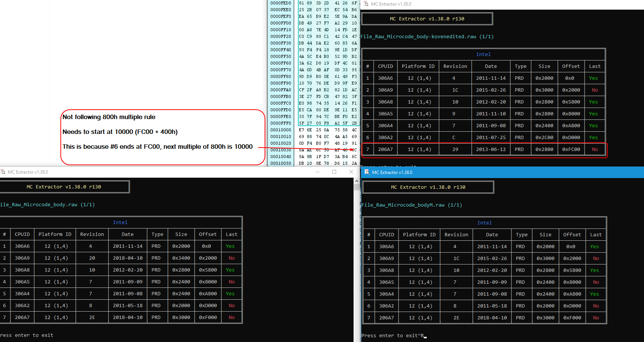Click hex address 0000FED0 in the hex editor

click(281, 3)
